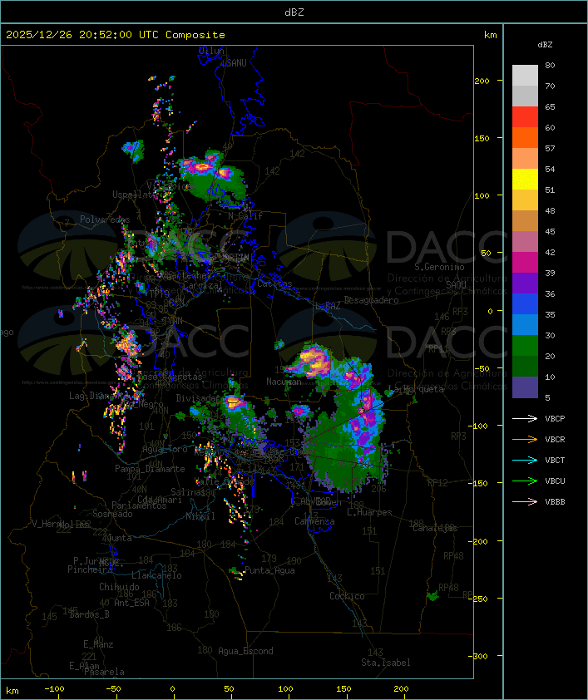This screenshot has height=700, width=588.
Task: Choose the tan 45–48 dBZ legend swatch
Action: [x=525, y=221]
